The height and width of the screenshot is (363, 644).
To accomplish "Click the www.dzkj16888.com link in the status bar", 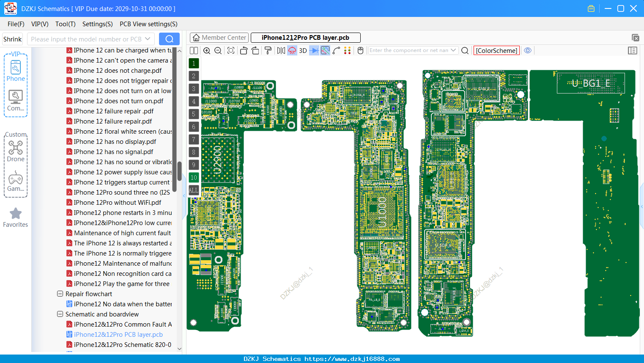I will click(352, 359).
